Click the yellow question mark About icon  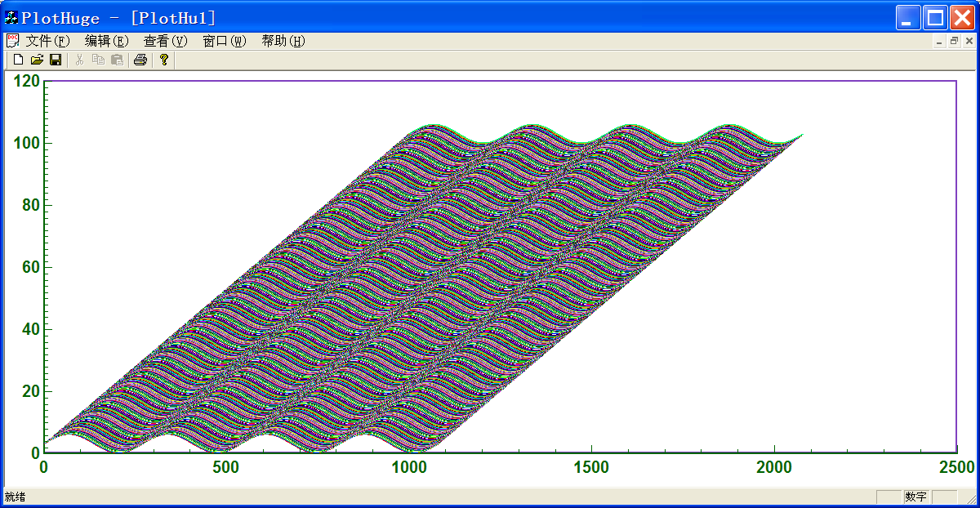point(163,60)
